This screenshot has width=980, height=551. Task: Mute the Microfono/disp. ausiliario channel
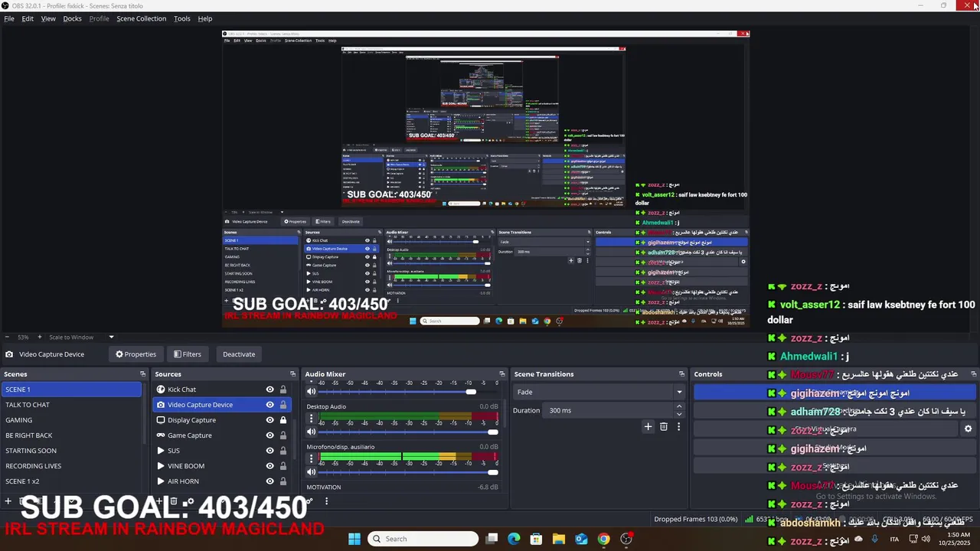tap(311, 471)
